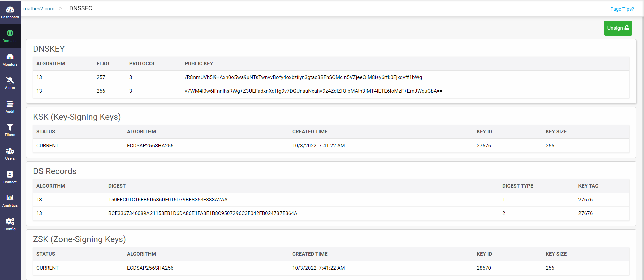Open the Contact book icon

(x=10, y=174)
